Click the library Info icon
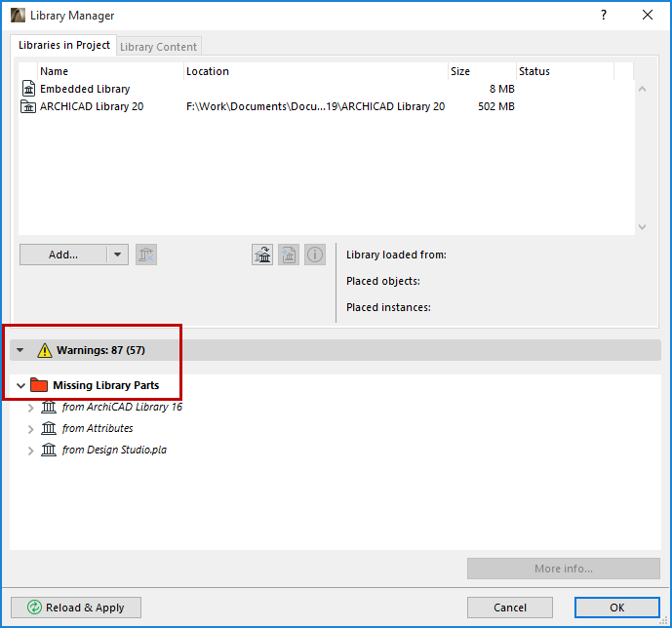Viewport: 672px width, 628px height. [315, 255]
